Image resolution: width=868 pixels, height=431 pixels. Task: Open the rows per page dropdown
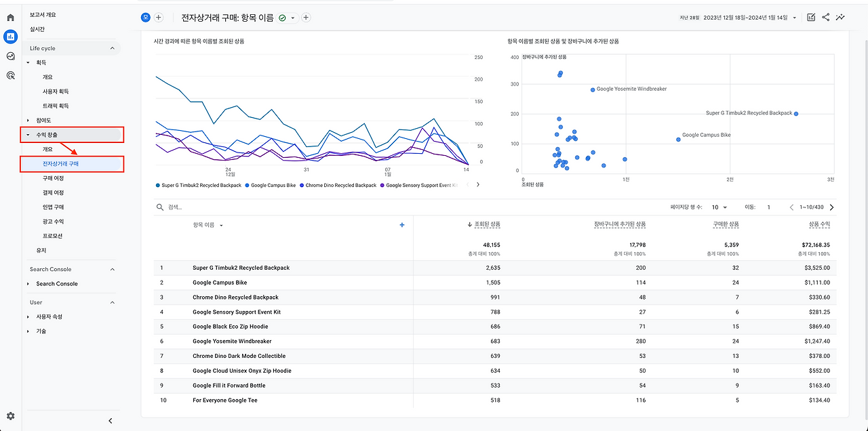pos(720,207)
